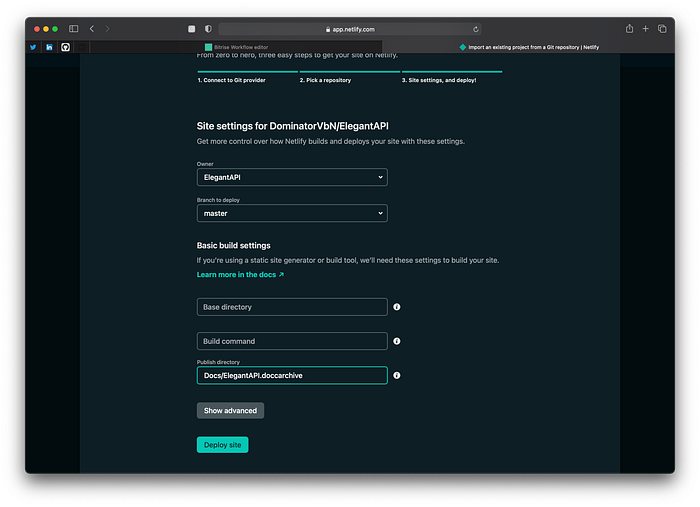Viewport: 700px width, 507px height.
Task: Go forward to the next page
Action: coord(107,29)
